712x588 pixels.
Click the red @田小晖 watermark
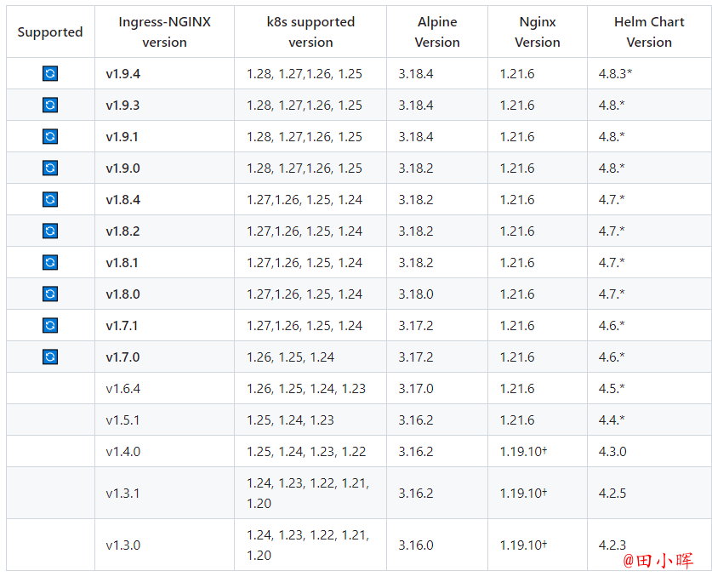(x=658, y=561)
